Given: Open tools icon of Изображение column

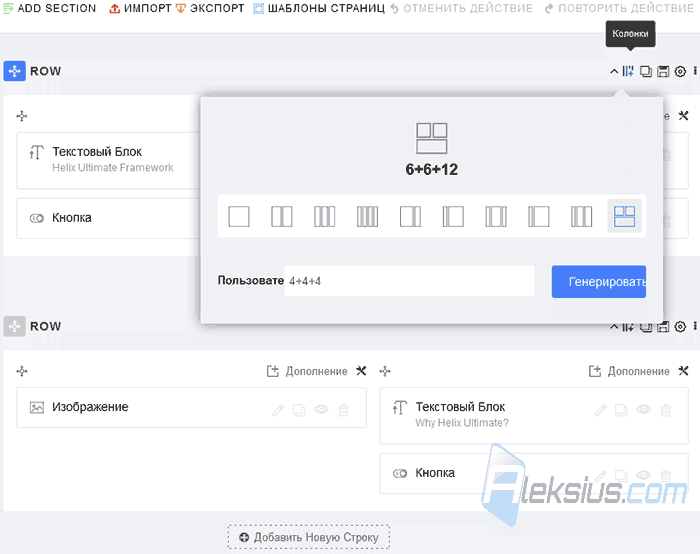Looking at the screenshot, I should 361,371.
